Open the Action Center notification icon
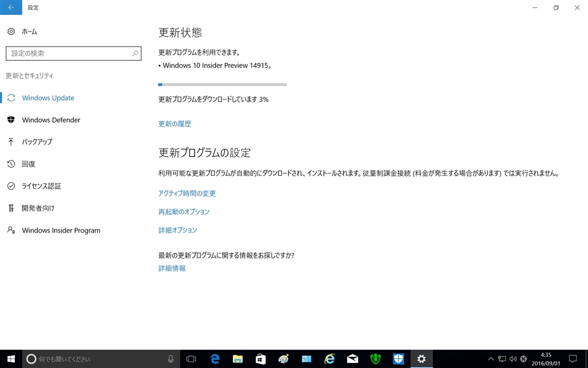 click(x=572, y=359)
